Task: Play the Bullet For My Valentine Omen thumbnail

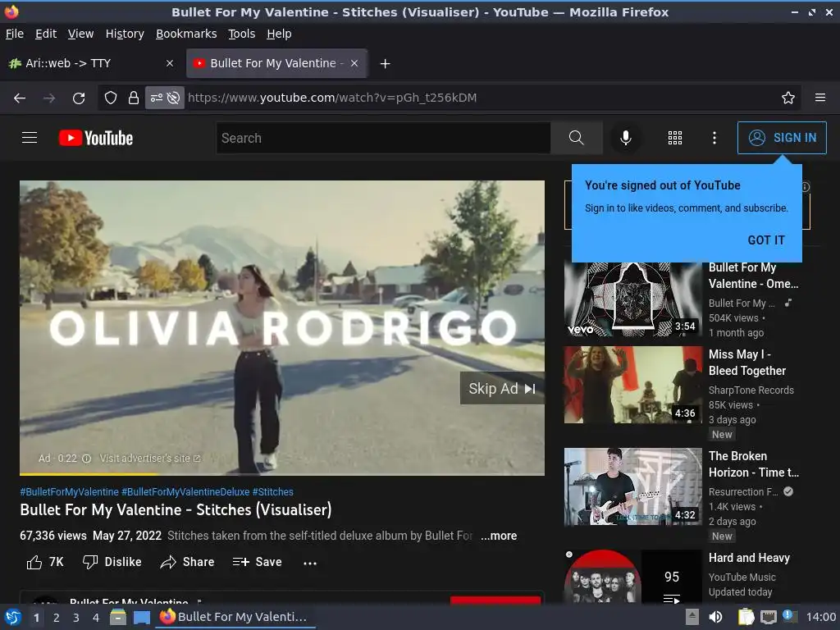Action: point(632,299)
